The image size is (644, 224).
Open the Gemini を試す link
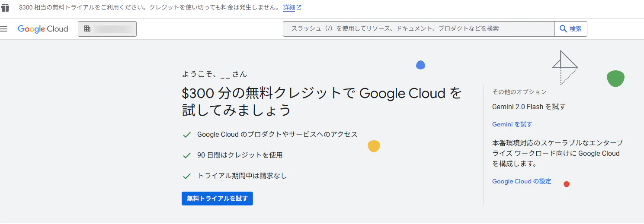(x=512, y=124)
